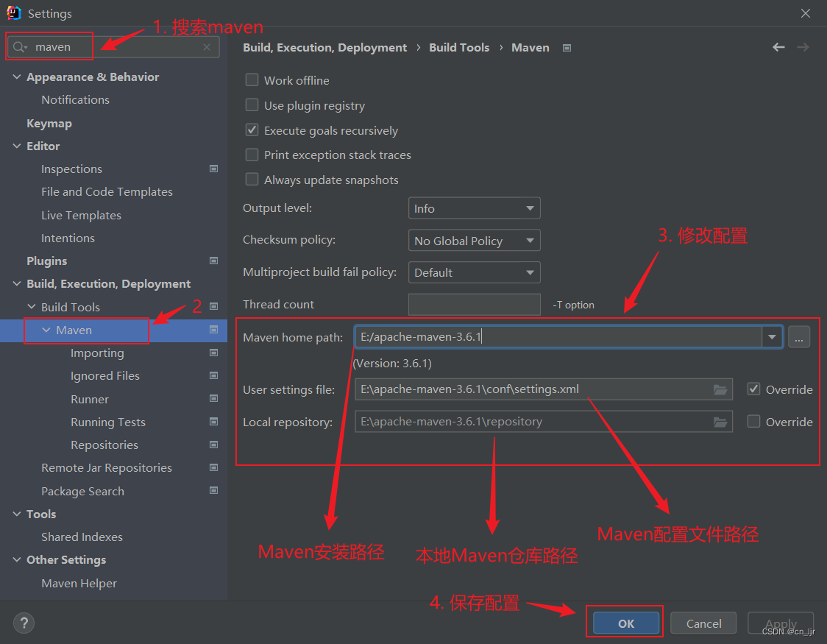Open Live Templates settings
827x644 pixels.
(x=81, y=215)
